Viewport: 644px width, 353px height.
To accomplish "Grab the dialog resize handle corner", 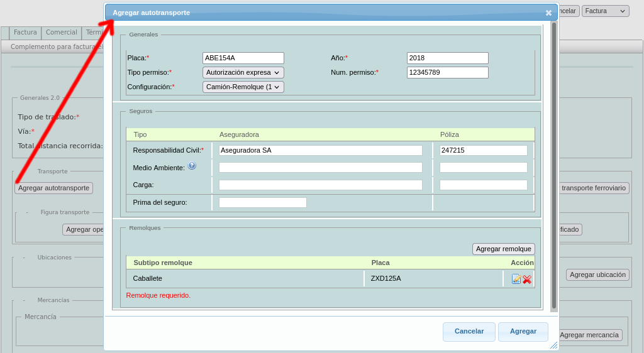I will click(x=553, y=345).
